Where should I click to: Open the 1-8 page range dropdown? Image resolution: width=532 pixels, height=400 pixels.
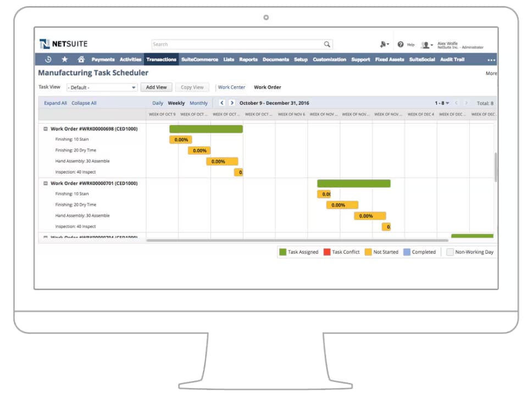442,103
